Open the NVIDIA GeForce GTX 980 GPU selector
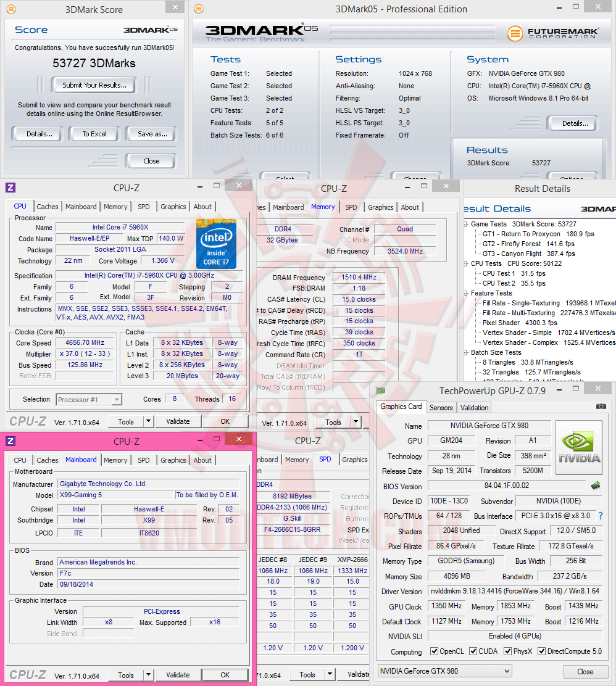Image resolution: width=616 pixels, height=686 pixels. (x=445, y=671)
